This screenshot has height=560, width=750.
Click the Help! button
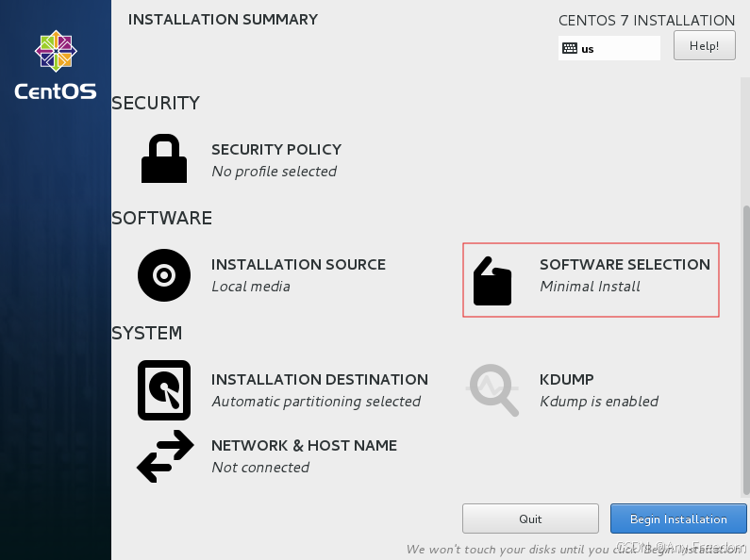point(704,46)
